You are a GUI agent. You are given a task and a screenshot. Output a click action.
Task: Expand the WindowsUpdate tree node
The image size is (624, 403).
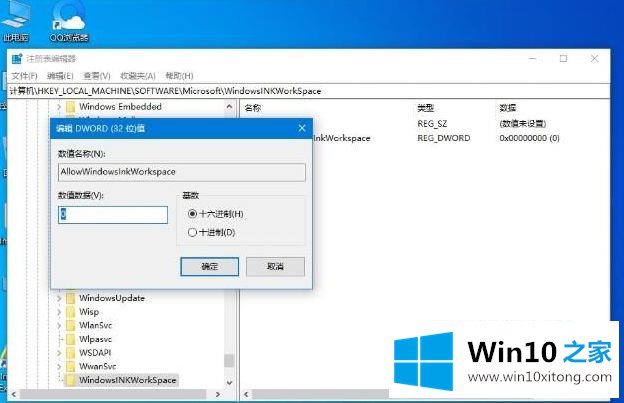[x=59, y=298]
